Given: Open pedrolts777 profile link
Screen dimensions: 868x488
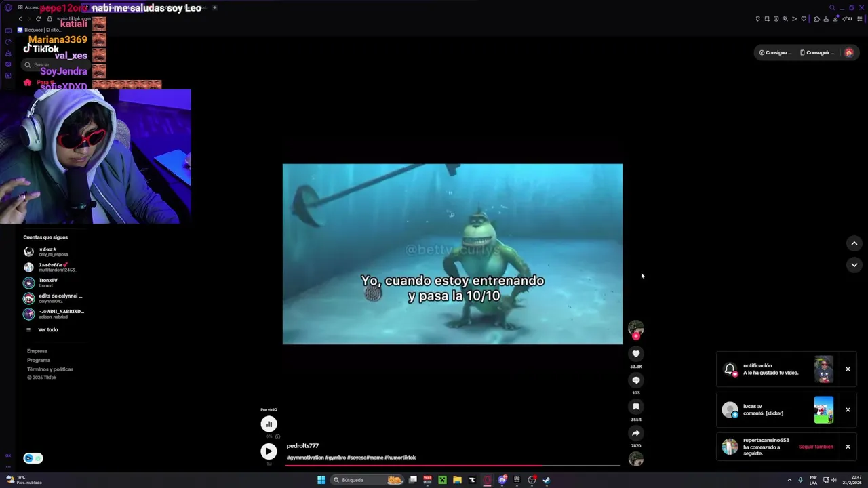Looking at the screenshot, I should pyautogui.click(x=302, y=445).
